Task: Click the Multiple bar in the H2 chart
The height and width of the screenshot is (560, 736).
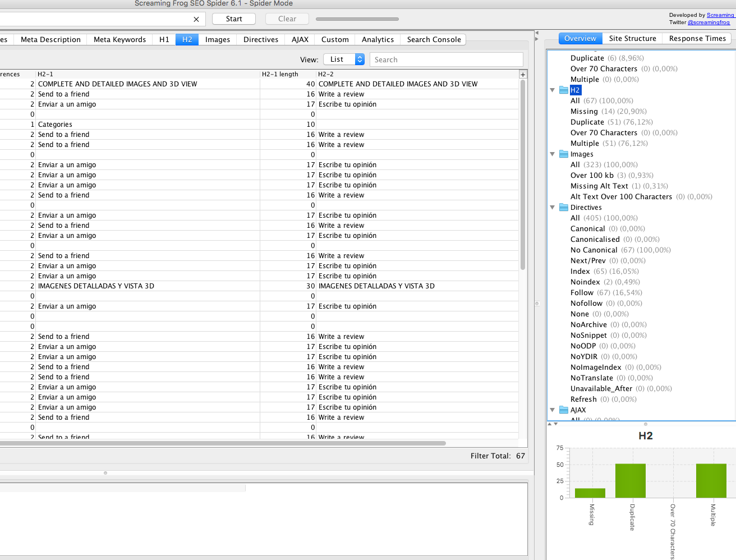Action: 711,481
